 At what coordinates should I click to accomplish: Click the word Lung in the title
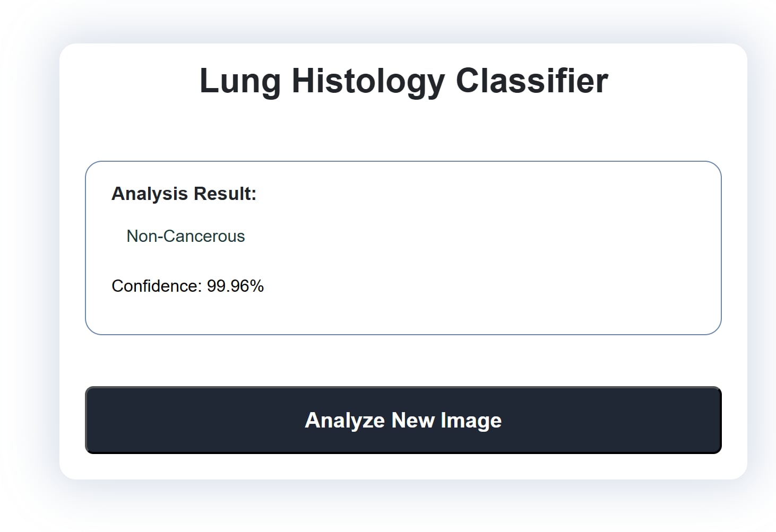pos(240,81)
